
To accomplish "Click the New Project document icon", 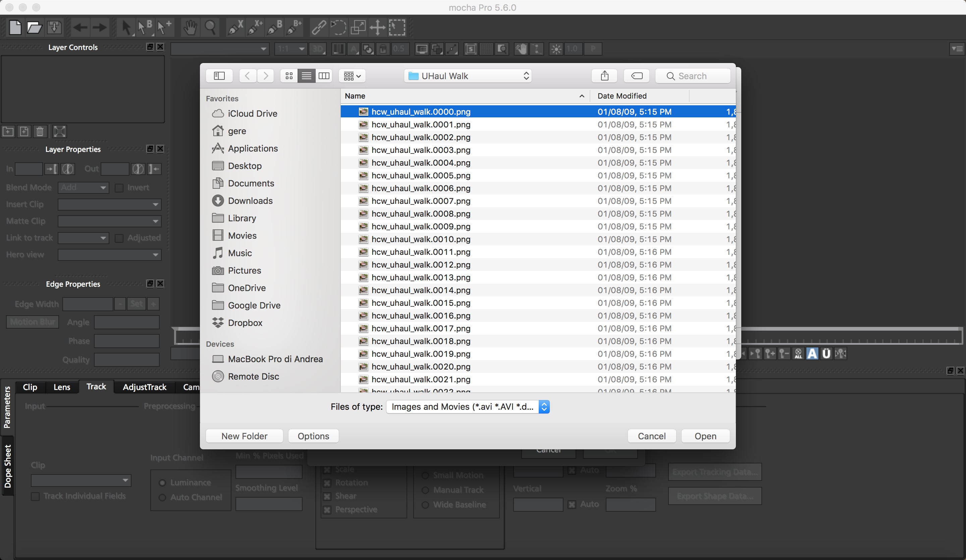I will 15,27.
